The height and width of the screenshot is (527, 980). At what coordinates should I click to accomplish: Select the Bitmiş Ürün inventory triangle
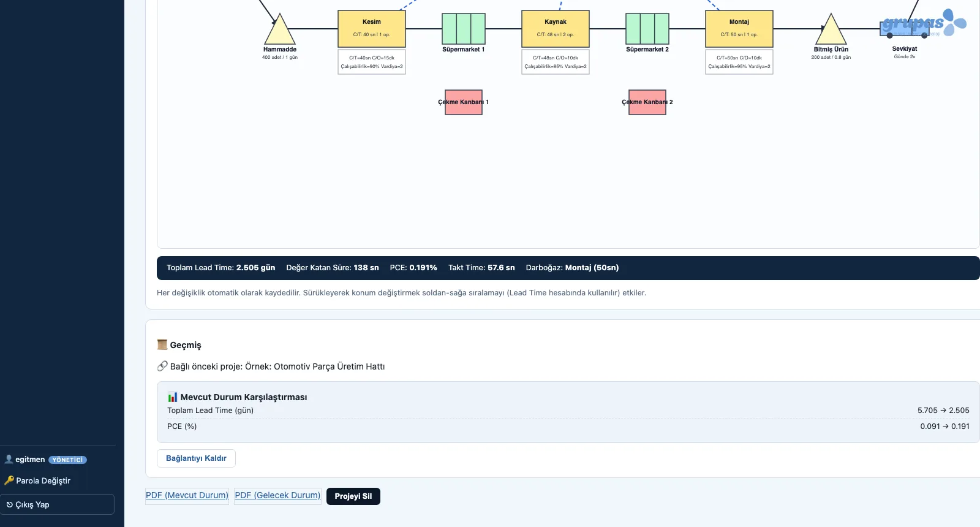(831, 31)
